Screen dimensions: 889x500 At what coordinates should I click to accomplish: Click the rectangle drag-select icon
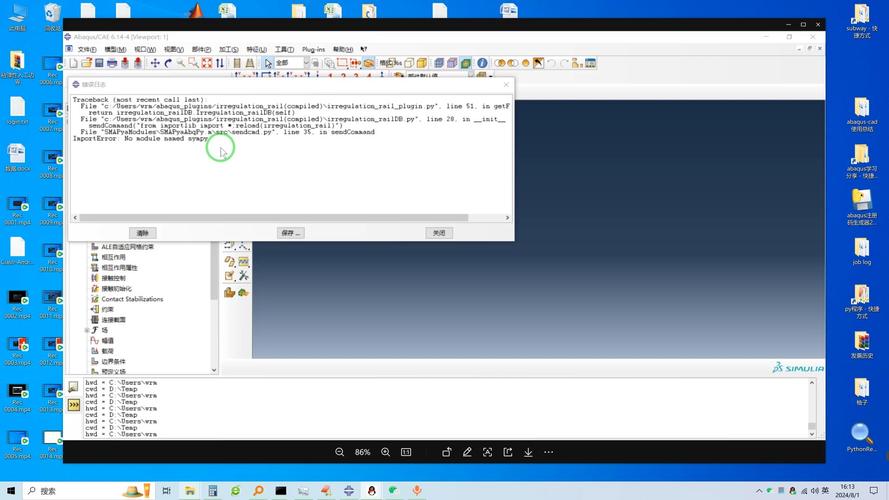tap(342, 63)
